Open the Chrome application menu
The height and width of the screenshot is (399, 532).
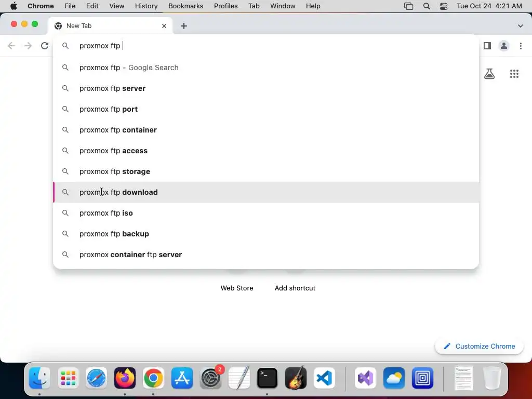41,6
